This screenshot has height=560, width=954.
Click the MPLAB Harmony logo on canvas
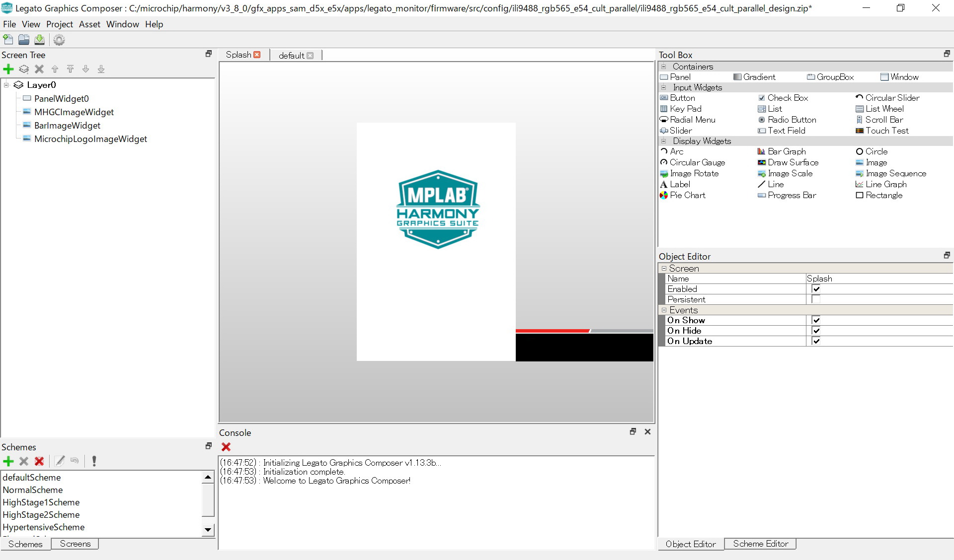pyautogui.click(x=438, y=209)
